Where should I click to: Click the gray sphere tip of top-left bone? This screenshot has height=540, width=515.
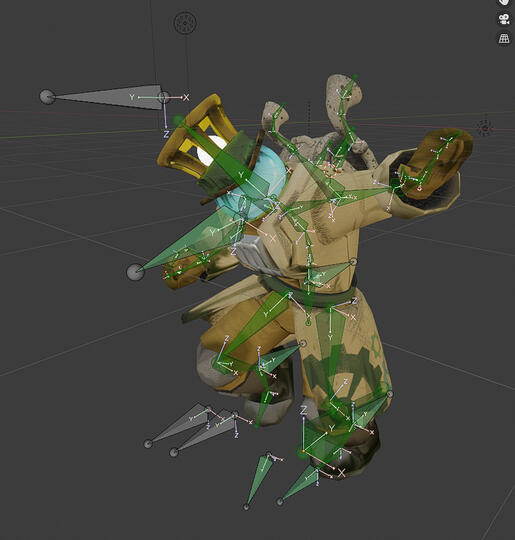47,97
